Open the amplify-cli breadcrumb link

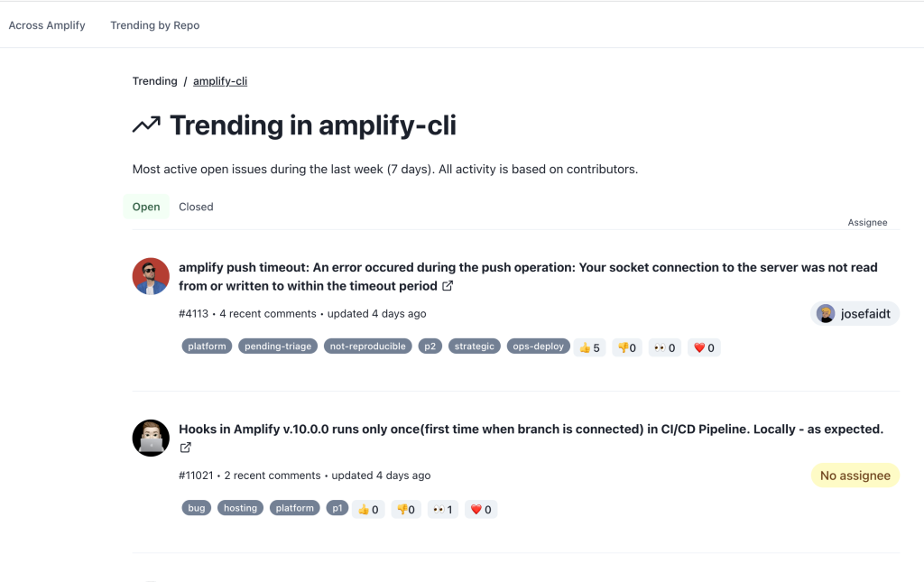pos(220,80)
